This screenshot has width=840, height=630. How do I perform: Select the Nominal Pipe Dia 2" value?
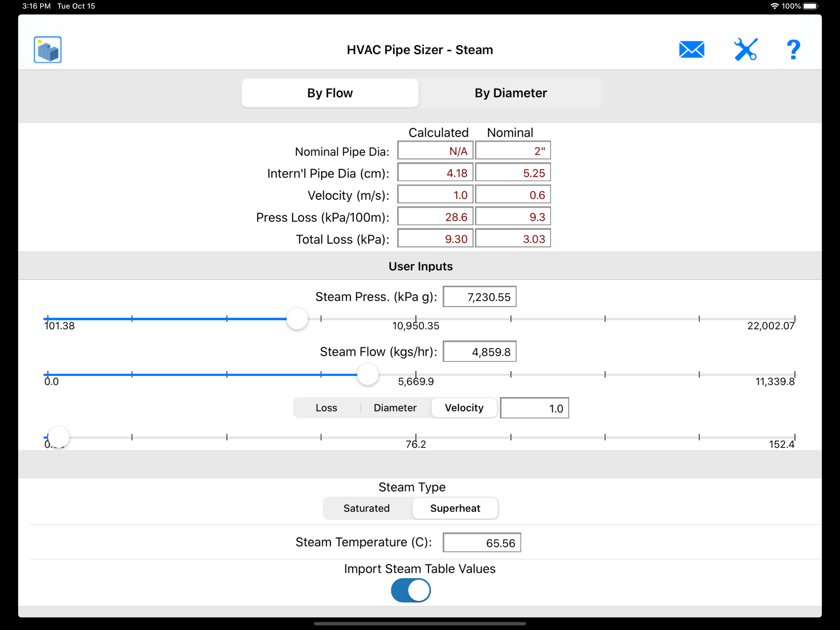513,150
